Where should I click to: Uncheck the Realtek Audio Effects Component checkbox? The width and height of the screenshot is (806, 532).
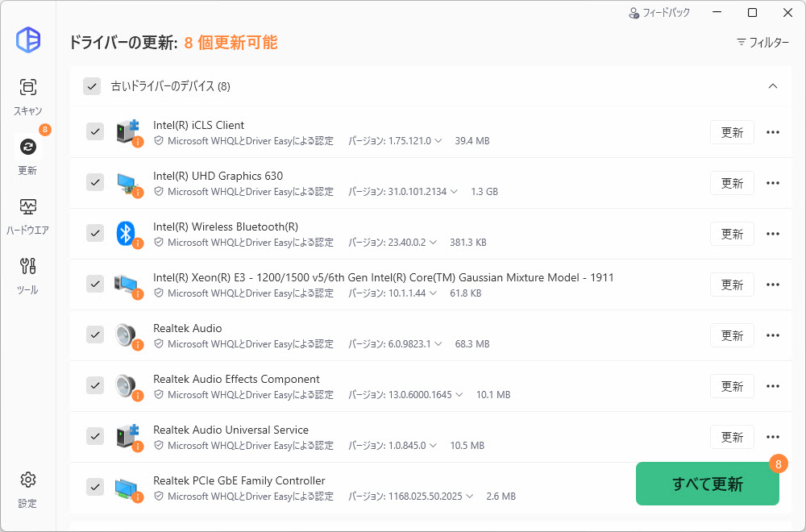(95, 385)
